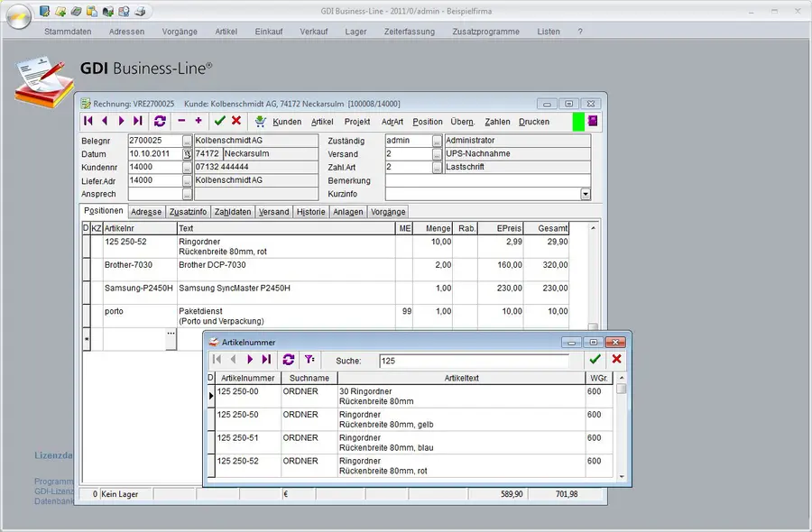Jump to last invoice record

[137, 121]
